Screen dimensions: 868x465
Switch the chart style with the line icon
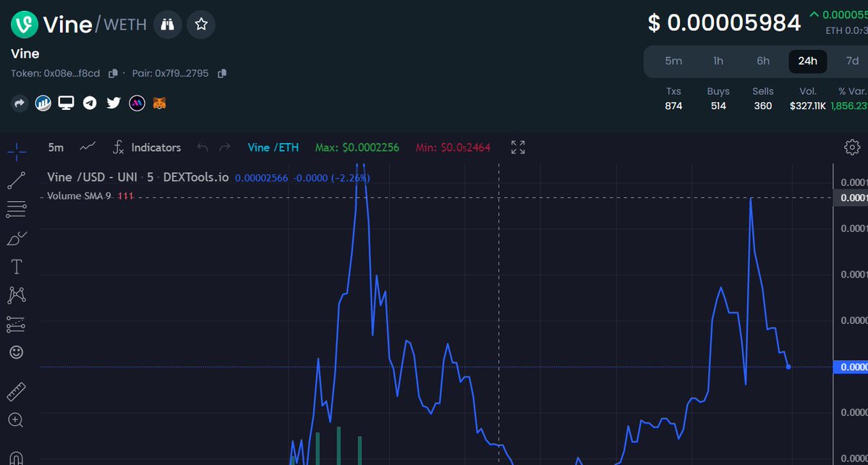pos(88,147)
